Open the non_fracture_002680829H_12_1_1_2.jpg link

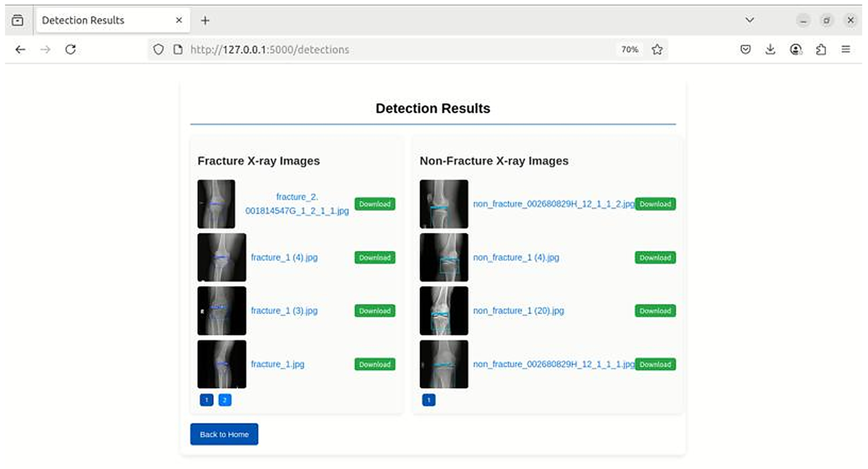[554, 204]
